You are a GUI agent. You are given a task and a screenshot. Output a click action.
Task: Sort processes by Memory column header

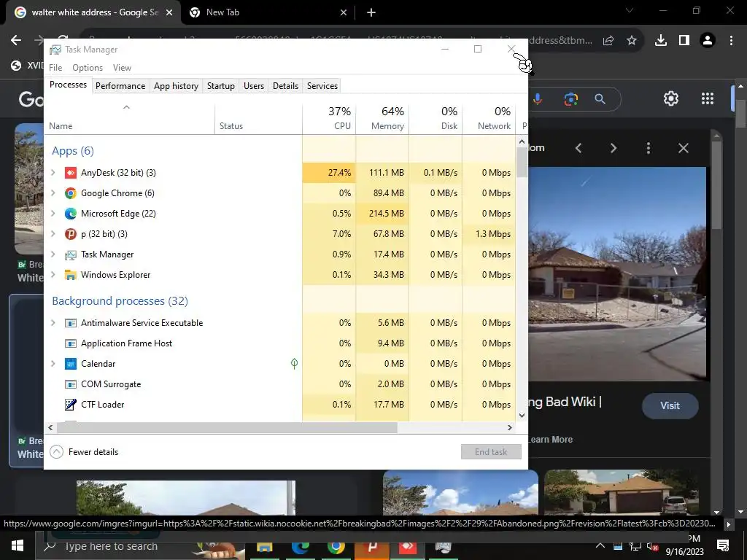pyautogui.click(x=382, y=118)
